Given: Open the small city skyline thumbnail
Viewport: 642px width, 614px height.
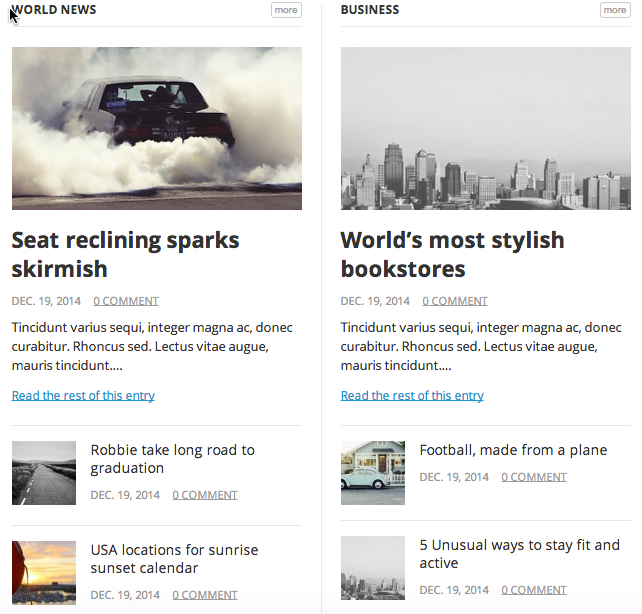Looking at the screenshot, I should 373,568.
